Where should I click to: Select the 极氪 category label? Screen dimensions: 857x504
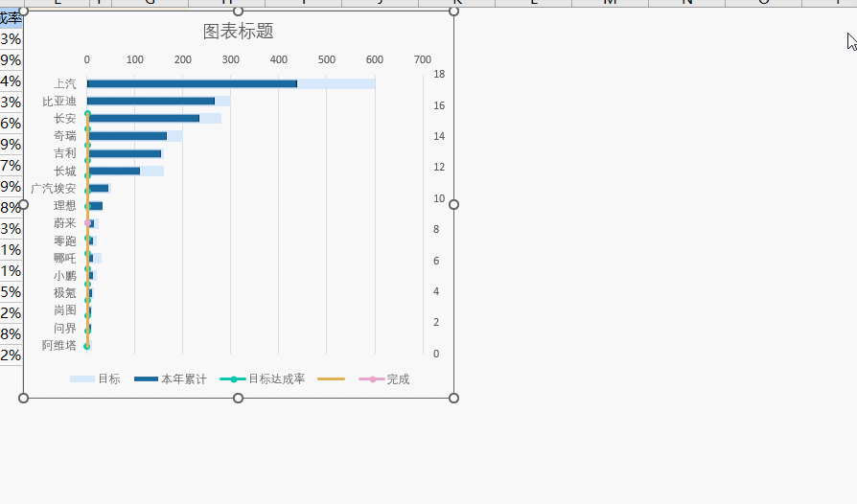pyautogui.click(x=64, y=293)
